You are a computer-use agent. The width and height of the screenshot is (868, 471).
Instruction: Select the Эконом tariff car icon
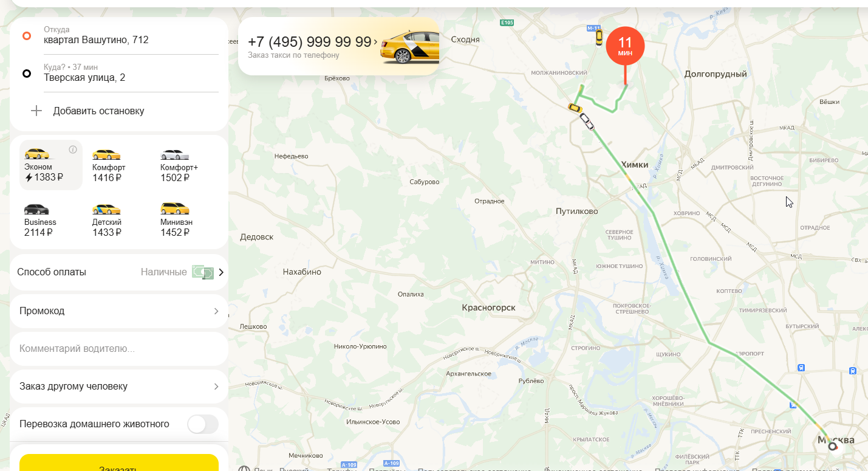tap(36, 153)
